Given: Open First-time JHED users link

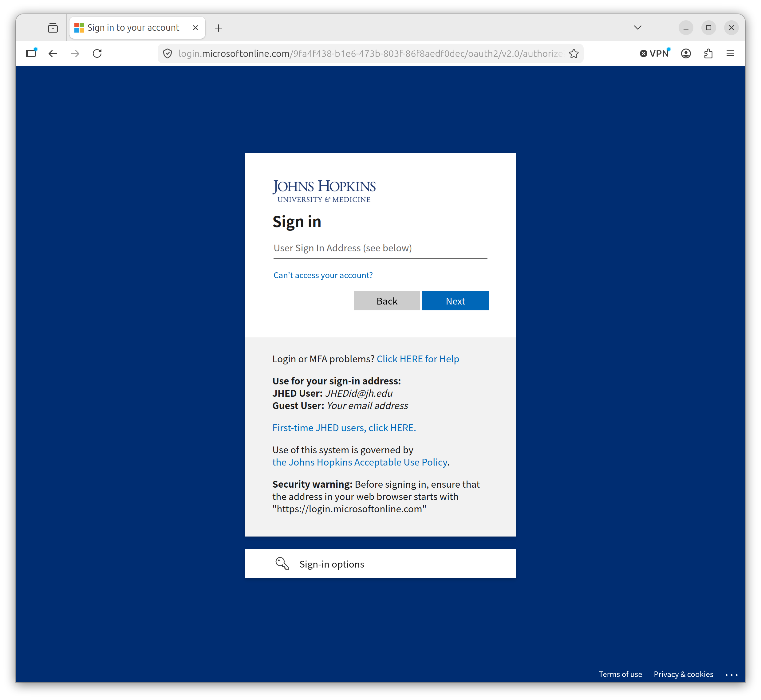Looking at the screenshot, I should 344,428.
